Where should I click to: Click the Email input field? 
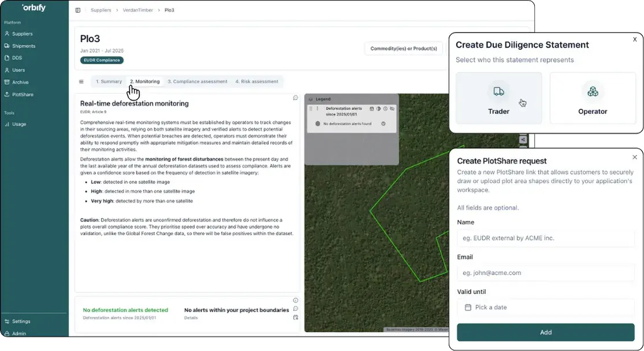pos(546,273)
